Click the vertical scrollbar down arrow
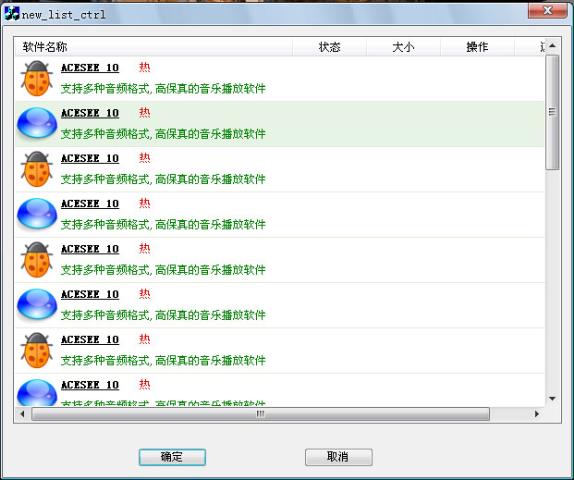Screen dimensions: 574x480 552,398
